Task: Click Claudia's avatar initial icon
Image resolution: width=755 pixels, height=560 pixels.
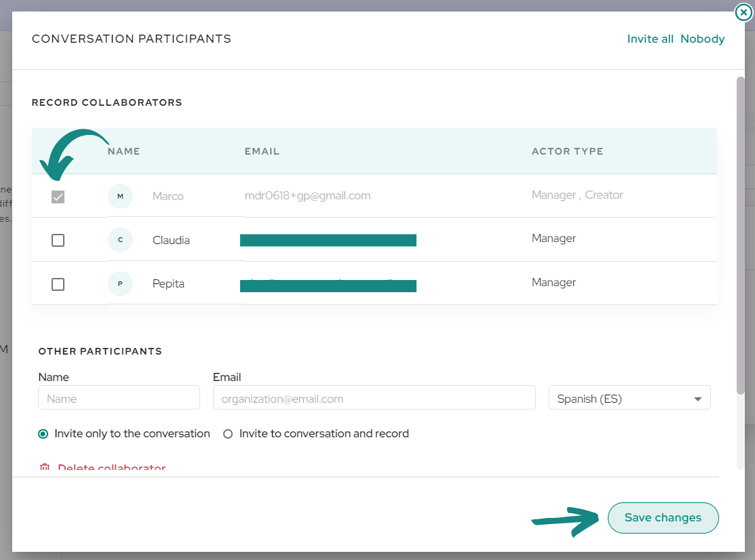Action: tap(120, 239)
